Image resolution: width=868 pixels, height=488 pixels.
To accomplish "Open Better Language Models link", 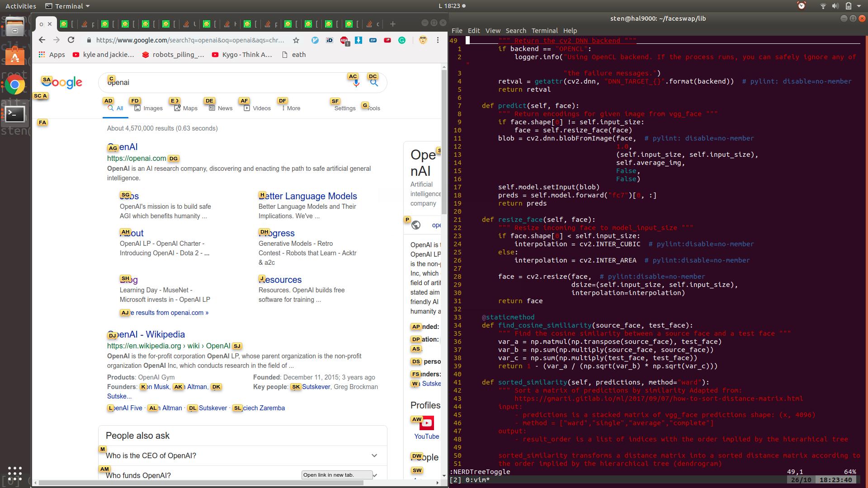I will coord(308,196).
